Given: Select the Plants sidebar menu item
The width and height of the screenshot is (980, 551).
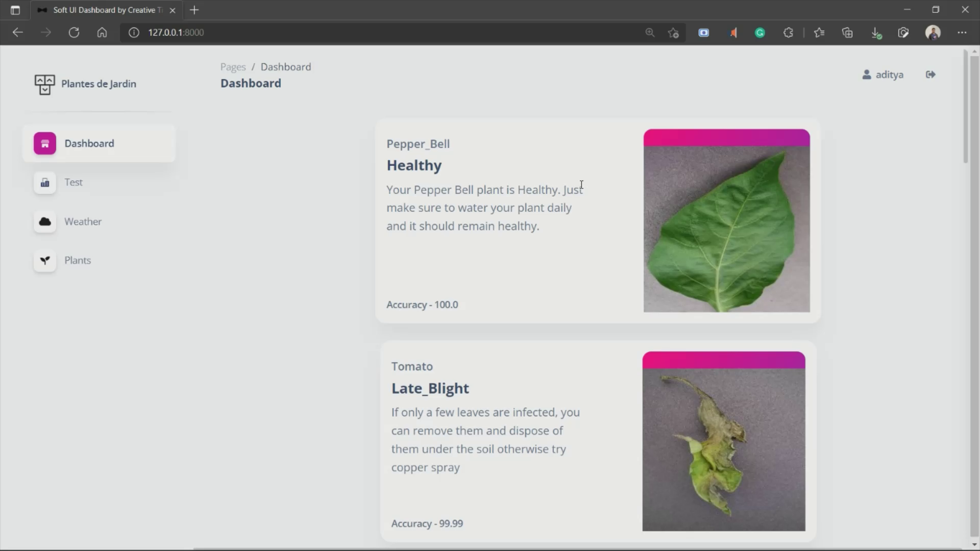Looking at the screenshot, I should click(78, 260).
